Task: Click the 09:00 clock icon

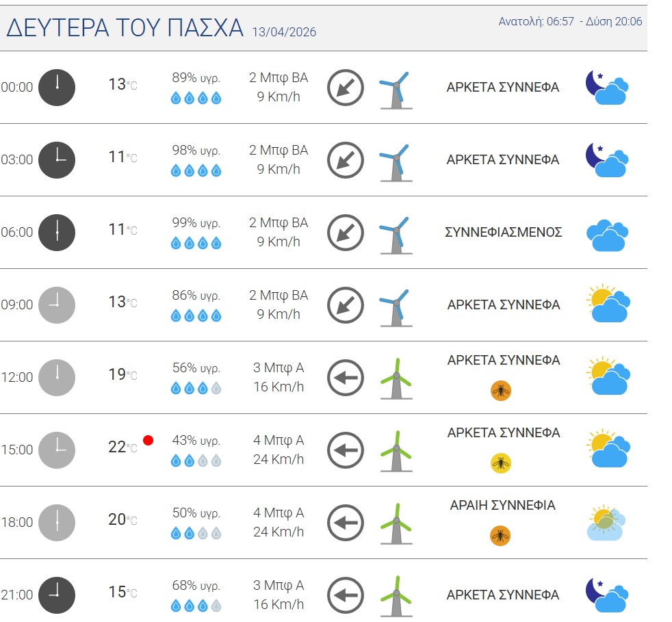Action: (x=57, y=304)
